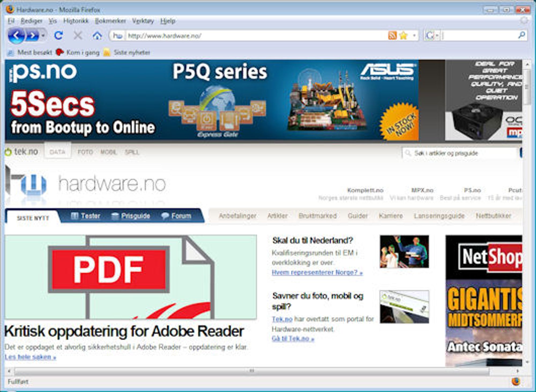
Task: Open the Verktøy menu
Action: [x=143, y=21]
